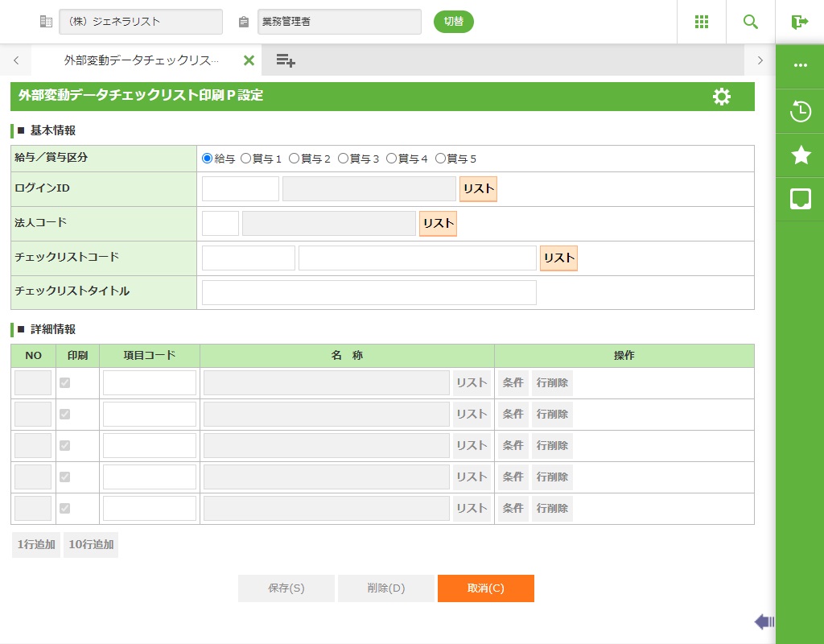Click the logout icon at top right

click(799, 22)
